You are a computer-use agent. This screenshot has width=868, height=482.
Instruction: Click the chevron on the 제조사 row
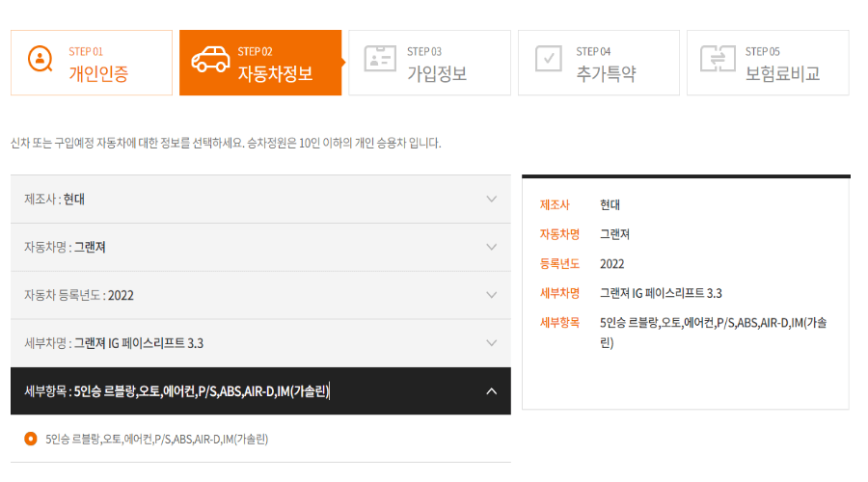(x=492, y=200)
